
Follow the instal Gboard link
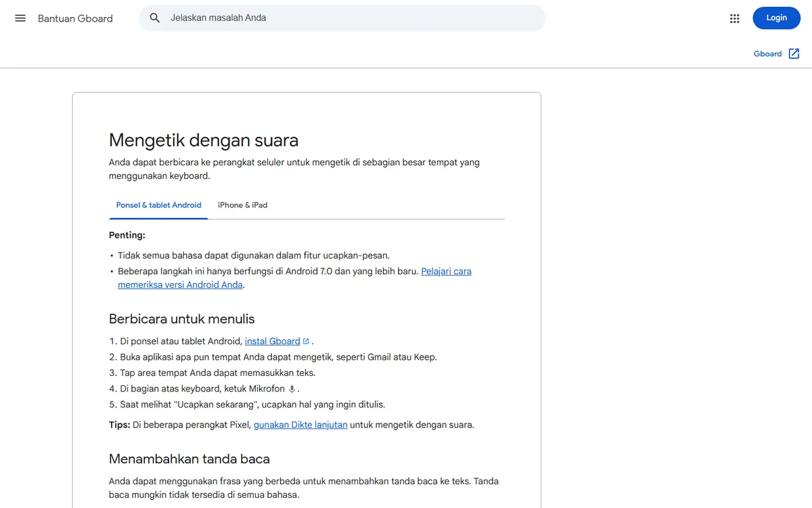click(x=273, y=341)
